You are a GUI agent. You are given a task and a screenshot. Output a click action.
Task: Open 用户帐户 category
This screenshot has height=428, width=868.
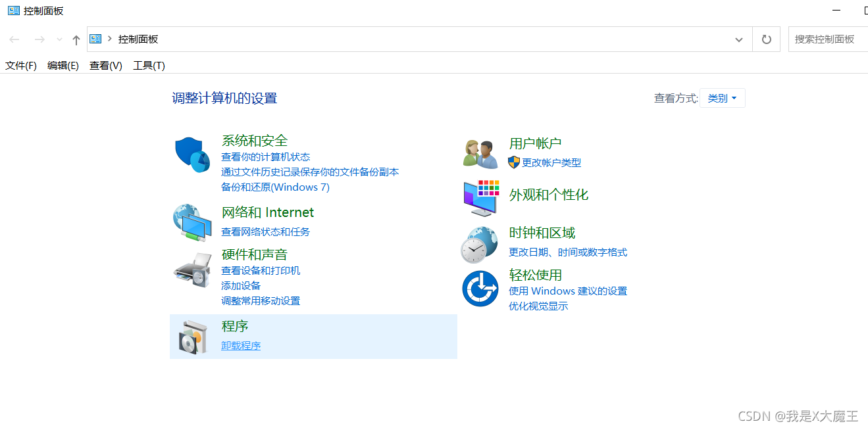535,143
